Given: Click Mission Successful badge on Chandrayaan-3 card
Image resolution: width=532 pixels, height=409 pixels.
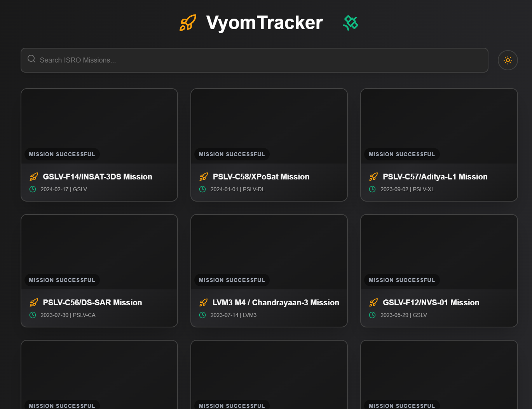Looking at the screenshot, I should [x=232, y=280].
